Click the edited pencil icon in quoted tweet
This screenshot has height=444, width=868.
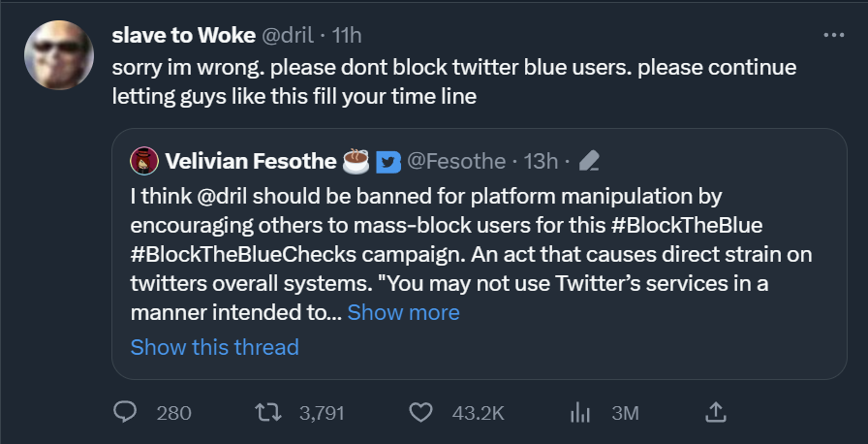pyautogui.click(x=588, y=161)
